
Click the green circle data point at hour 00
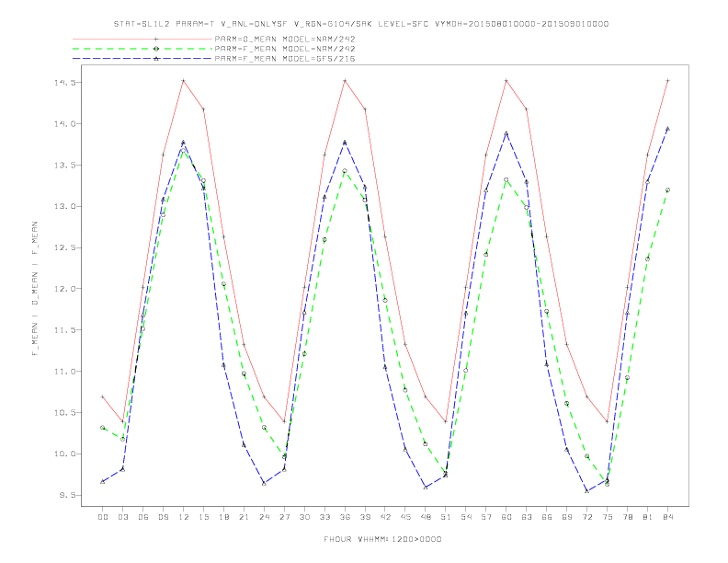click(103, 428)
